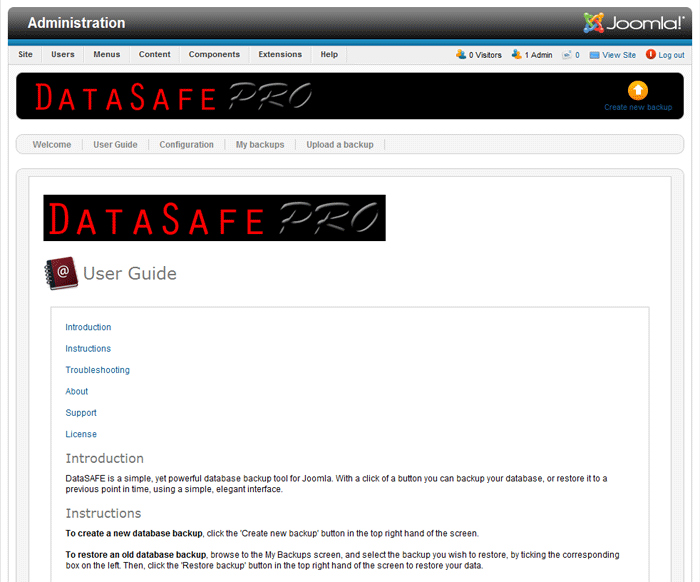This screenshot has width=700, height=582.
Task: Click the Administration header title
Action: (76, 23)
